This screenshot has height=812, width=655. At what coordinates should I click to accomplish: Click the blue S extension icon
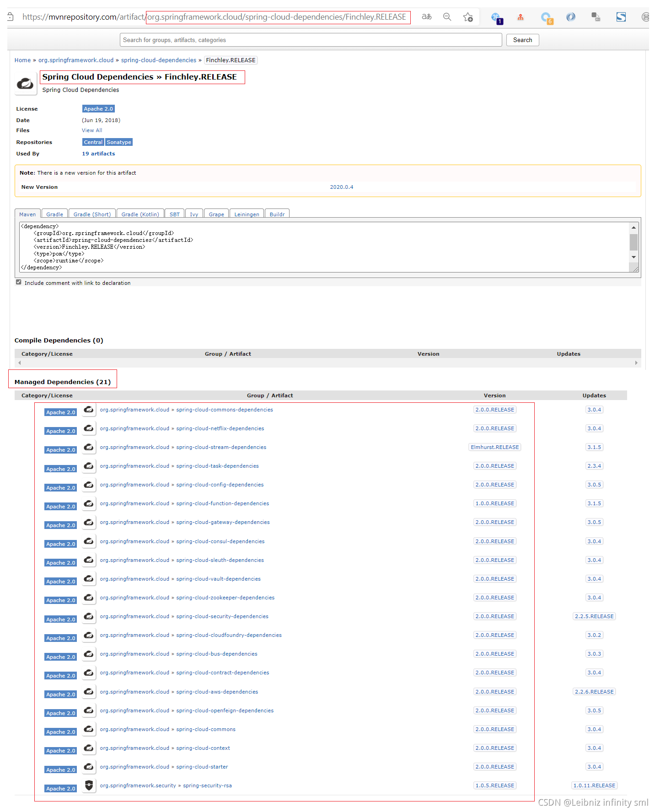coord(621,17)
